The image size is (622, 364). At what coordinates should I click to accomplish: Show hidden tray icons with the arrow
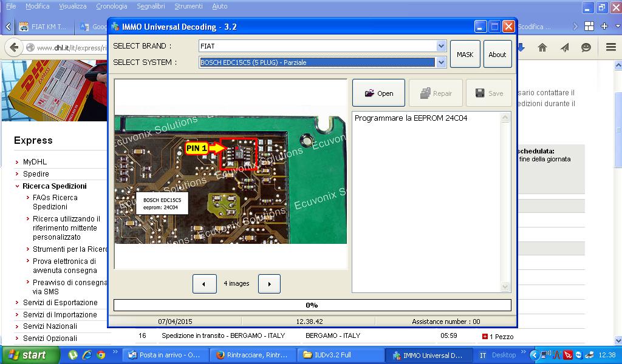tap(535, 355)
